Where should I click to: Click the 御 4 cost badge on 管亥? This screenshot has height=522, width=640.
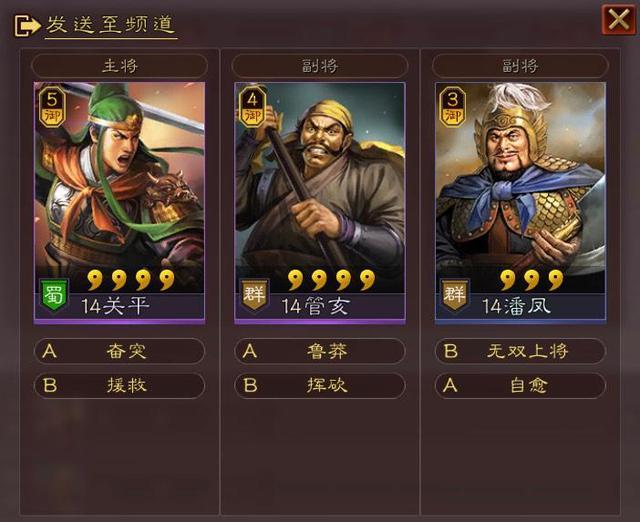253,107
